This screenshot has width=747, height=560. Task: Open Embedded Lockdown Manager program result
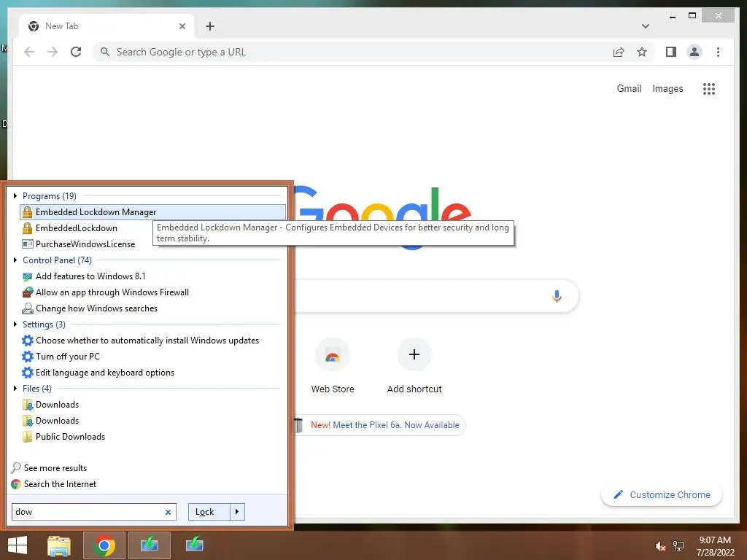click(x=152, y=212)
